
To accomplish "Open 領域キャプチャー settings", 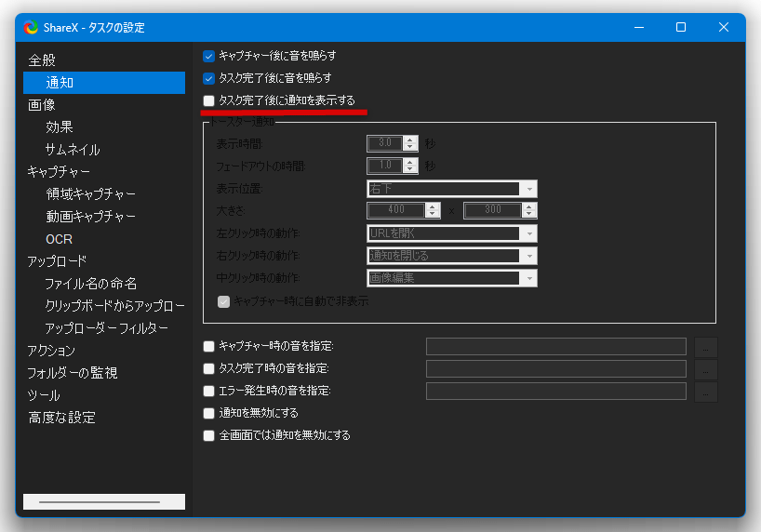I will click(91, 194).
